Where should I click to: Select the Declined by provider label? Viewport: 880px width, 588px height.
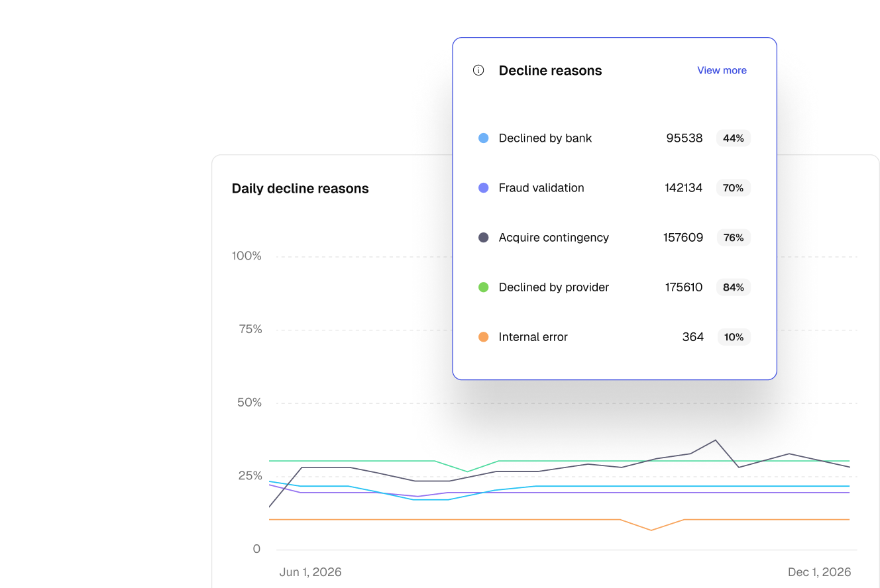point(554,287)
